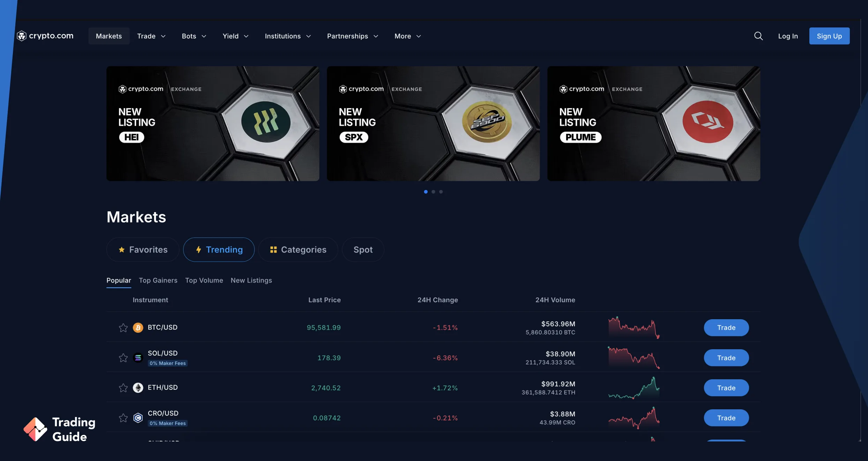Click the Sign Up button
868x461 pixels.
[830, 36]
